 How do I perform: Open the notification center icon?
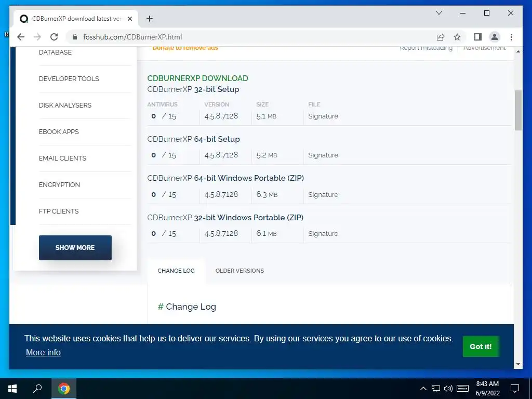point(515,389)
